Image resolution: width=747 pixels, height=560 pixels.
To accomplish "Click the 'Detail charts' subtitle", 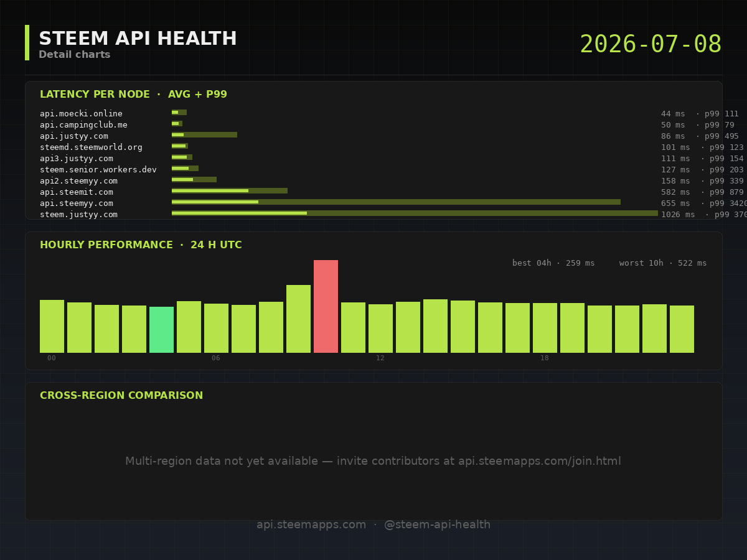I will coord(74,55).
